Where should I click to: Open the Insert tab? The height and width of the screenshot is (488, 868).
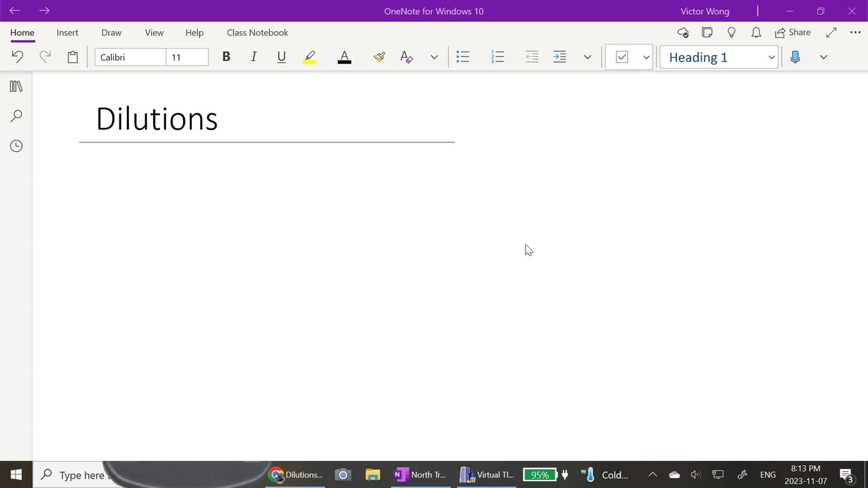pos(67,33)
